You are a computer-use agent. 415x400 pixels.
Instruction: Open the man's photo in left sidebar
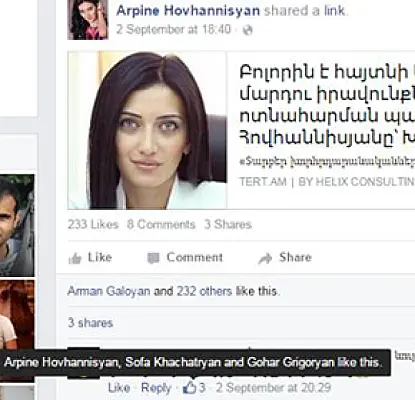17,225
